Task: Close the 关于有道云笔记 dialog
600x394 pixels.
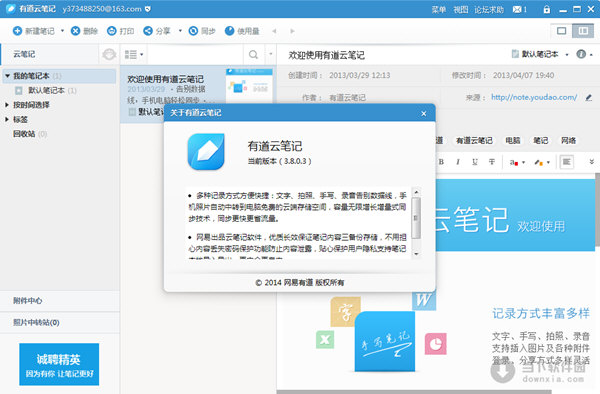Action: tap(424, 113)
